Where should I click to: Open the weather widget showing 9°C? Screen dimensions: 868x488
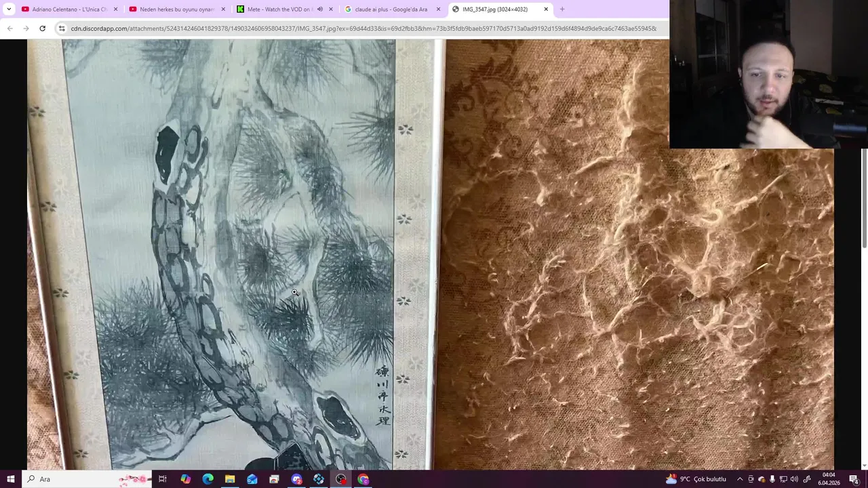pyautogui.click(x=696, y=479)
